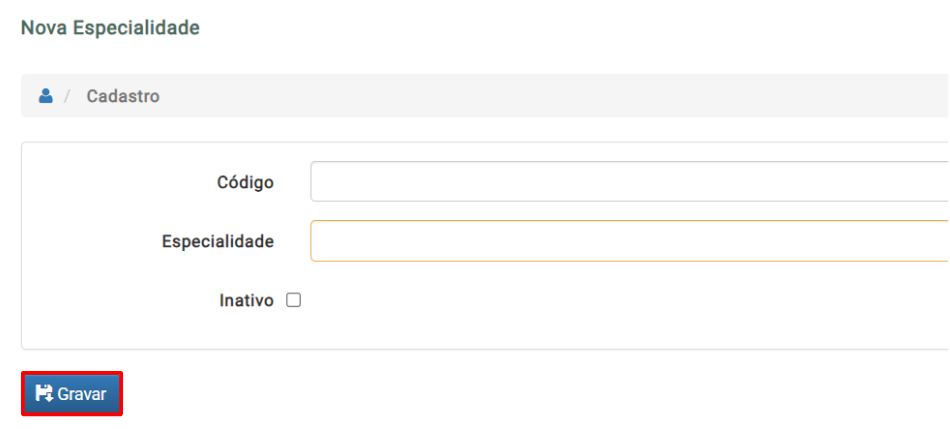Click empty area of gray breadcrumb bar
The width and height of the screenshot is (950, 429).
pos(545,96)
